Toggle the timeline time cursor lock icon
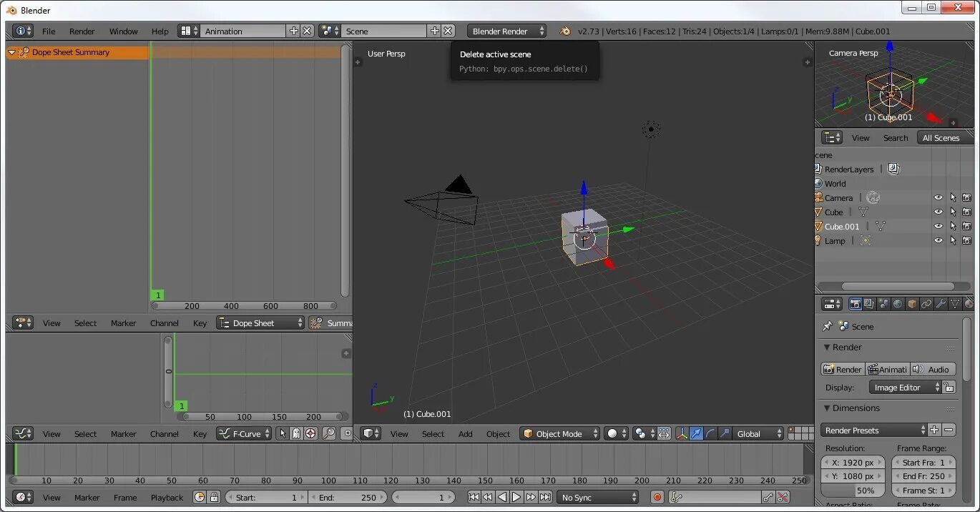Viewport: 980px width, 512px height. click(213, 497)
